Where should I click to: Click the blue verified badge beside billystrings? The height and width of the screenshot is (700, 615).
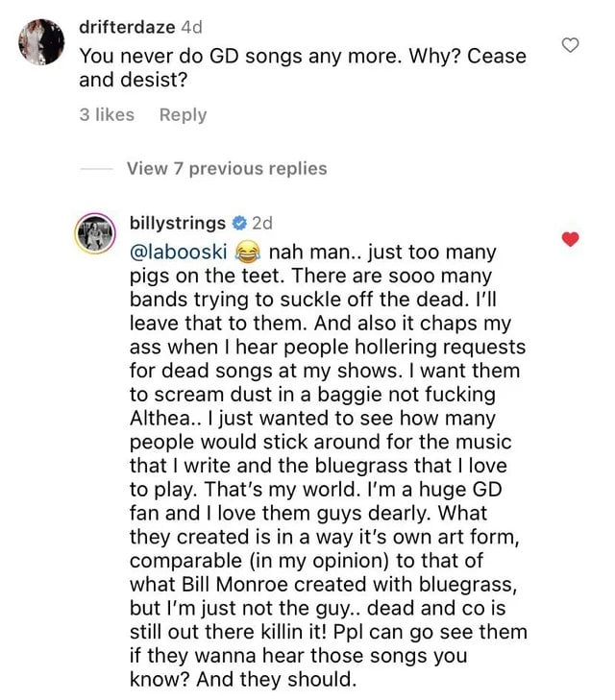tap(239, 223)
